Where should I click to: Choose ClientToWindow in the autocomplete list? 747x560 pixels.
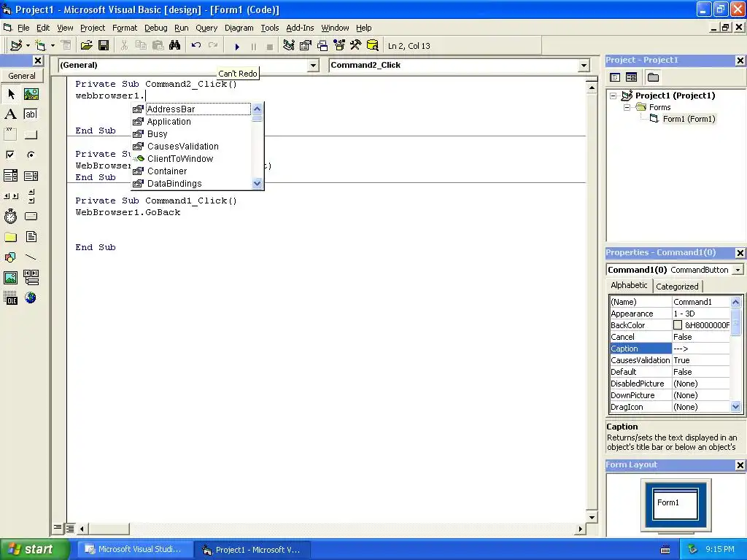click(180, 158)
